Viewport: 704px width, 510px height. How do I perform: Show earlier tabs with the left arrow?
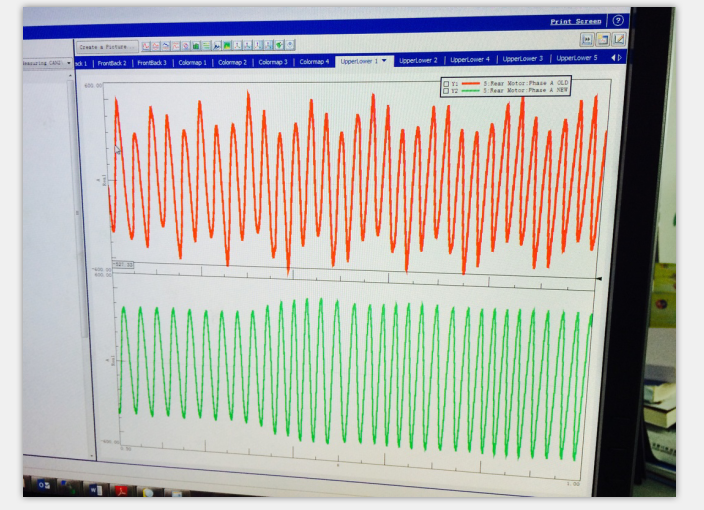click(613, 58)
